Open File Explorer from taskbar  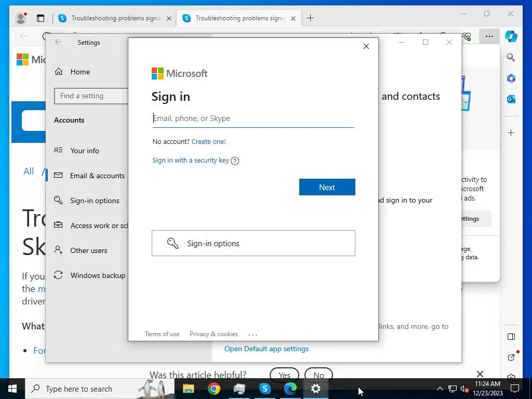[x=188, y=389]
